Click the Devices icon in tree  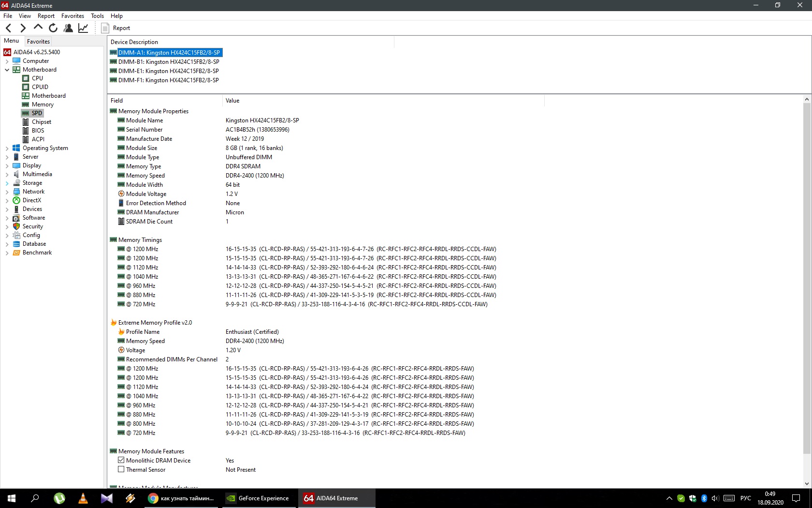pos(16,209)
